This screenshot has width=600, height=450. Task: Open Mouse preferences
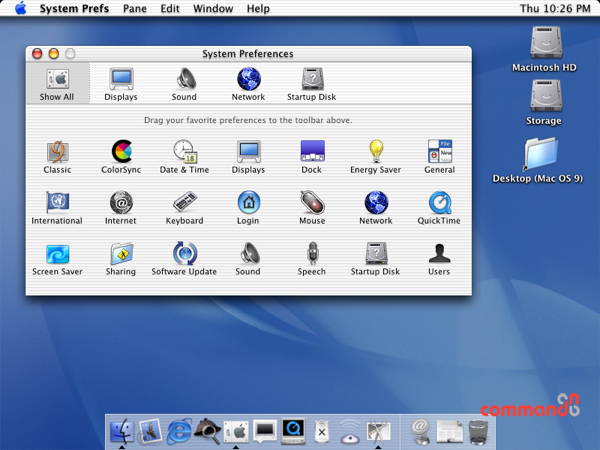pos(312,208)
